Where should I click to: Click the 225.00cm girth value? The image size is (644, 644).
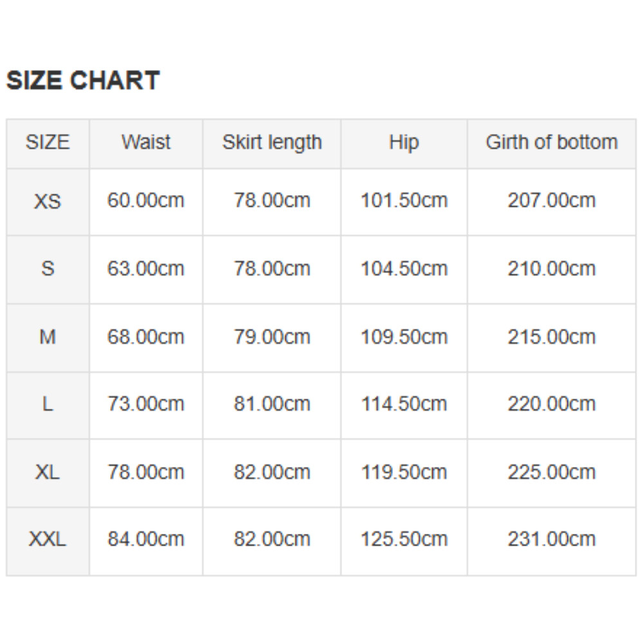tap(551, 472)
